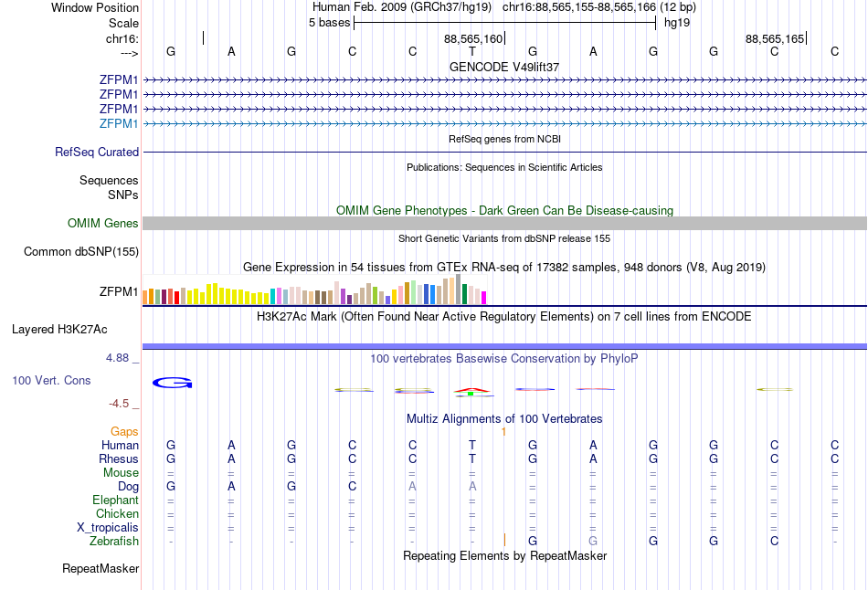
Task: Open the Common dbSNP(155) track label
Action: (x=81, y=251)
